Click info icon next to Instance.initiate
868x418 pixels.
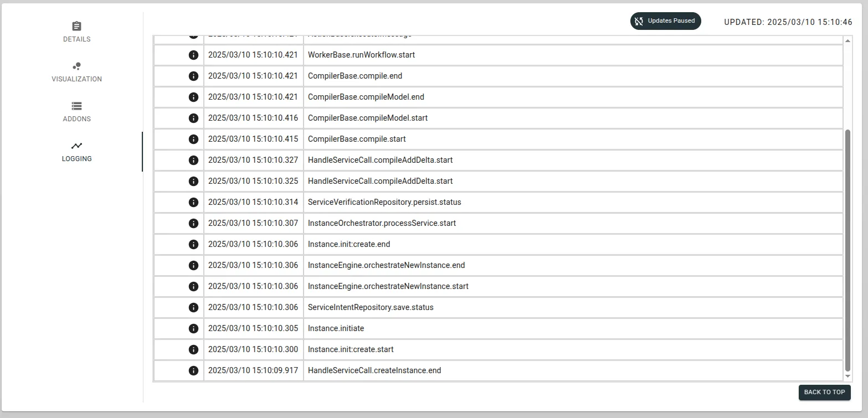pos(193,328)
